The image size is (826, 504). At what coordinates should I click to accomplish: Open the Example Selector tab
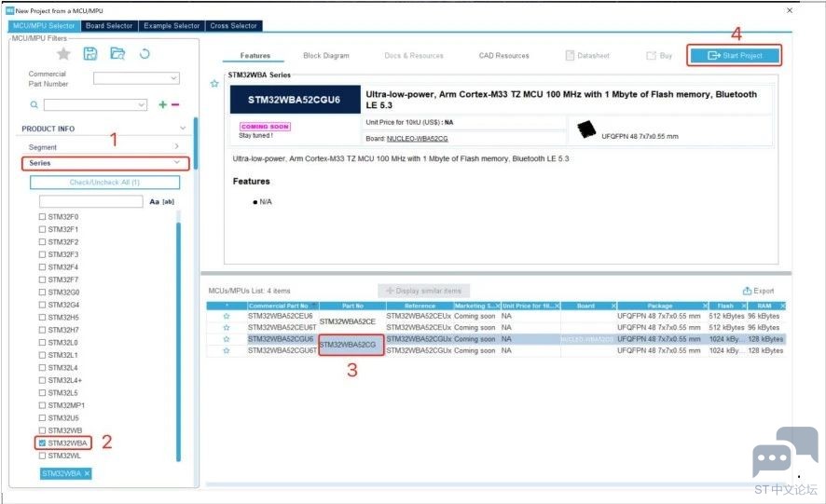pyautogui.click(x=172, y=26)
